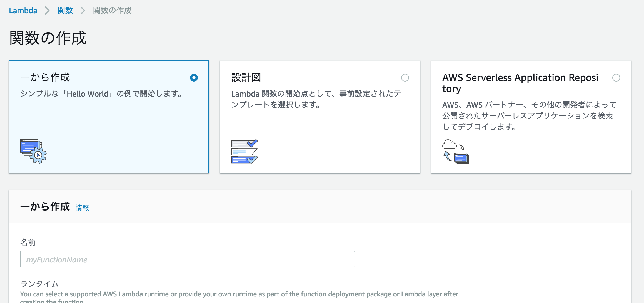
Task: Click the AWS Serverless Application Repository card title
Action: [520, 83]
